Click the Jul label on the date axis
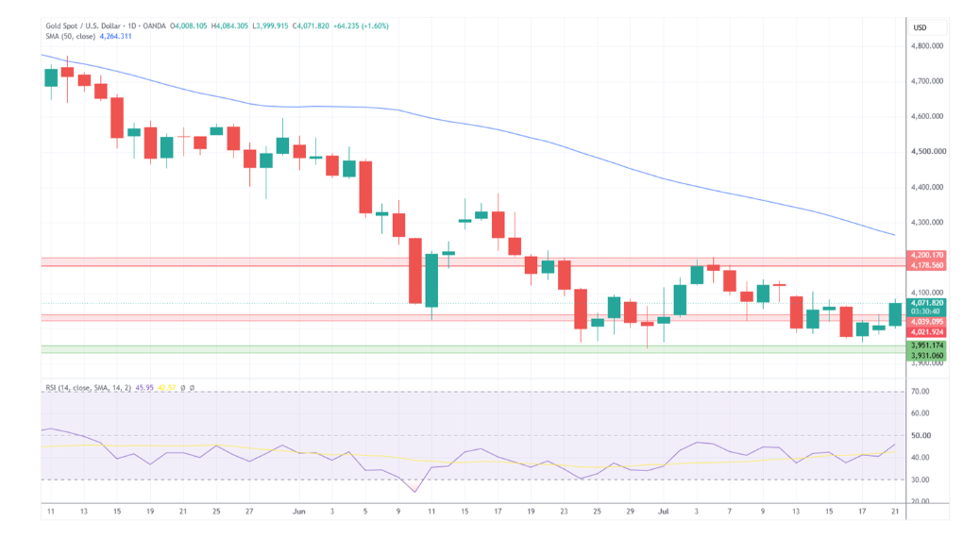This screenshot has height=539, width=980. (663, 512)
